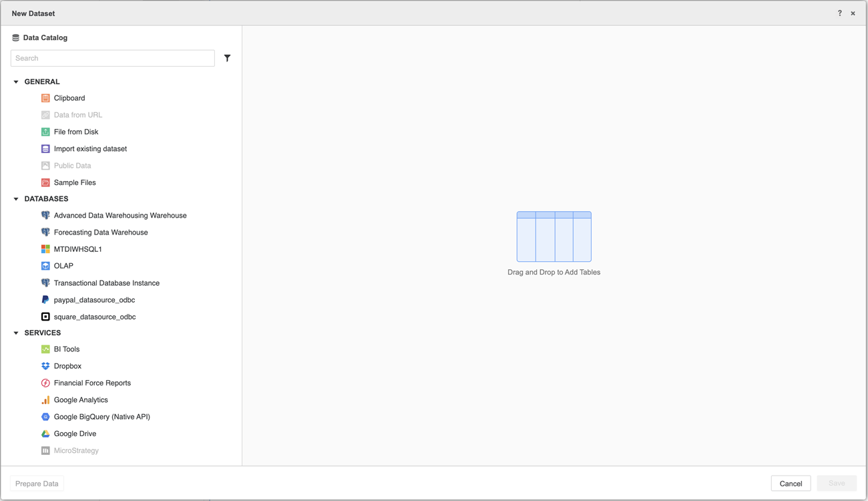
Task: Click the DATABASES section heading
Action: tap(46, 199)
